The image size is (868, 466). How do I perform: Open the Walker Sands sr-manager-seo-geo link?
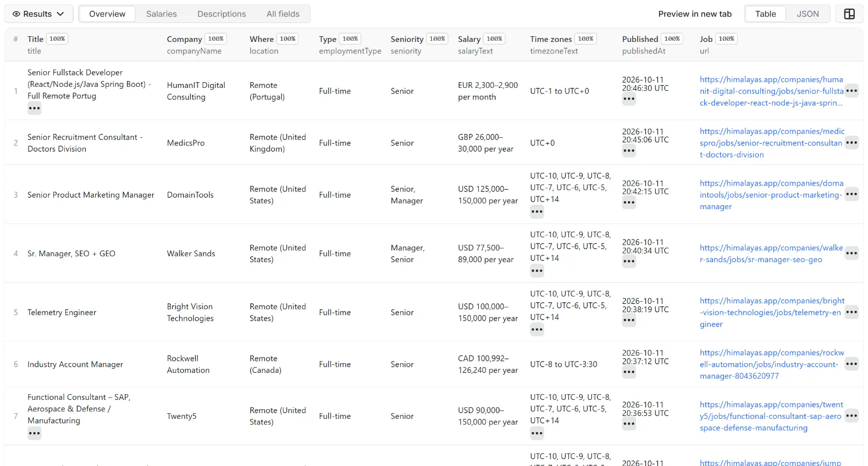coord(772,253)
